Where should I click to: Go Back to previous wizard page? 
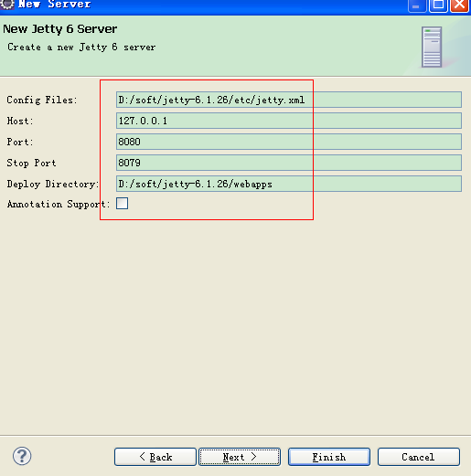(x=155, y=457)
